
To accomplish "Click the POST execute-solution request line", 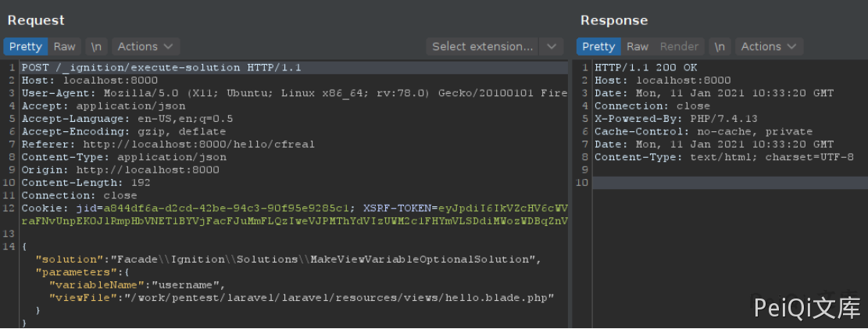I will (161, 68).
